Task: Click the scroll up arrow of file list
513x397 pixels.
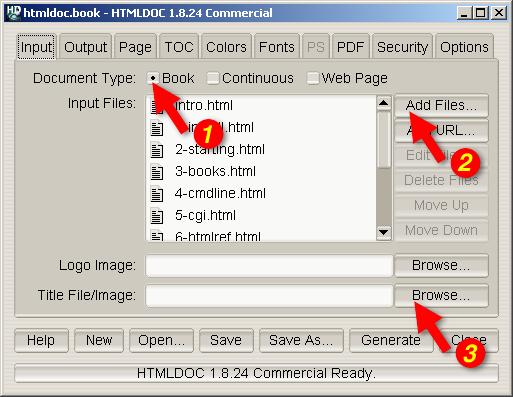Action: 384,103
